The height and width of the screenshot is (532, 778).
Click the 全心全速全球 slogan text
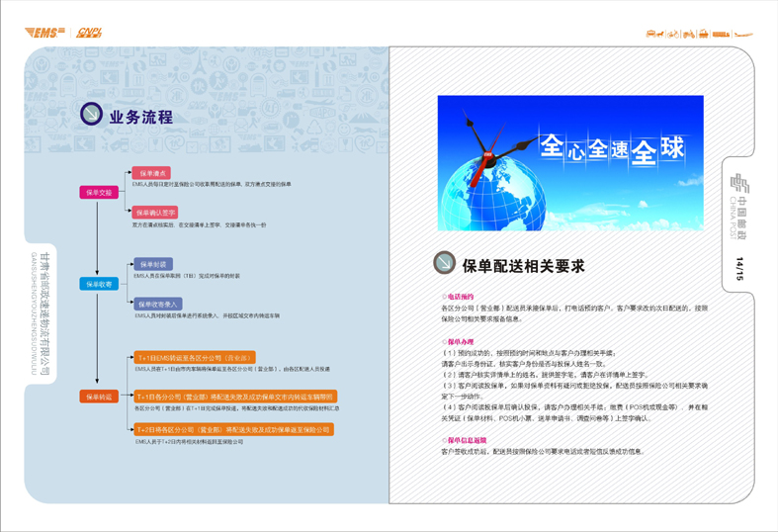click(x=612, y=148)
